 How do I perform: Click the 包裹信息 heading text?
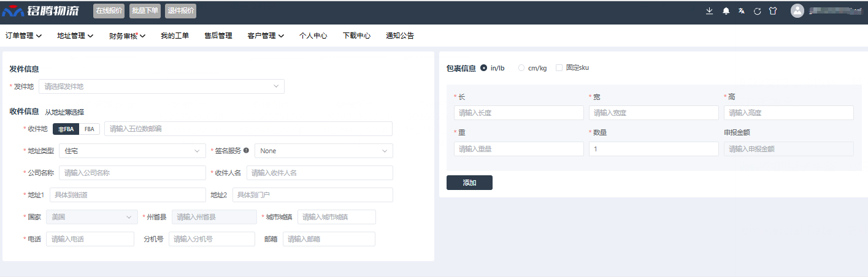(x=461, y=68)
